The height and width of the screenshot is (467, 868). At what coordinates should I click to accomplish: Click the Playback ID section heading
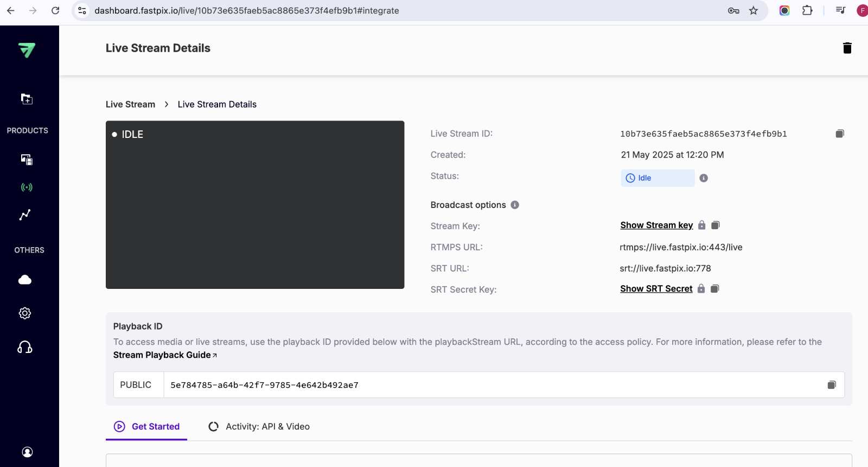click(138, 326)
